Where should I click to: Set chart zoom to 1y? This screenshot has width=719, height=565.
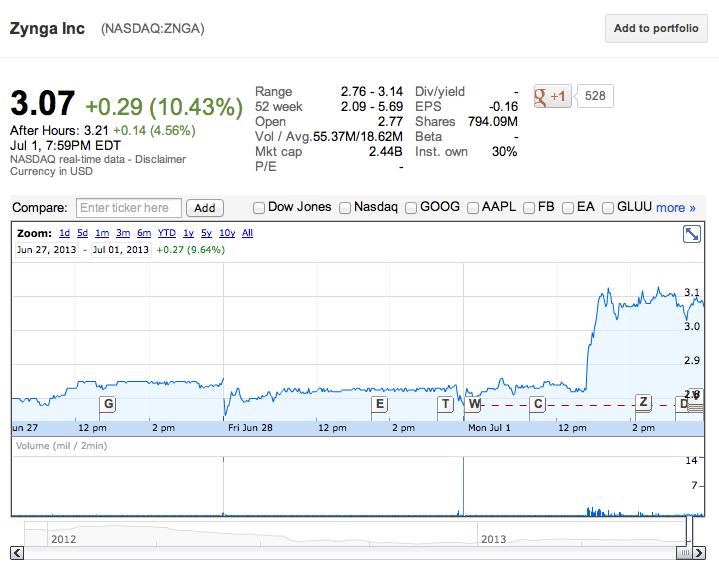click(188, 233)
